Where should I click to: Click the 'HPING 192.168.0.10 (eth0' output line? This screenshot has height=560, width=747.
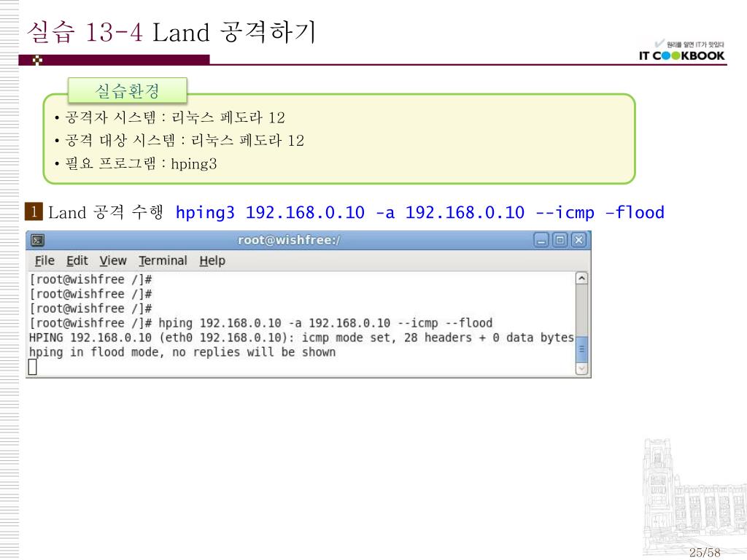tap(301, 338)
